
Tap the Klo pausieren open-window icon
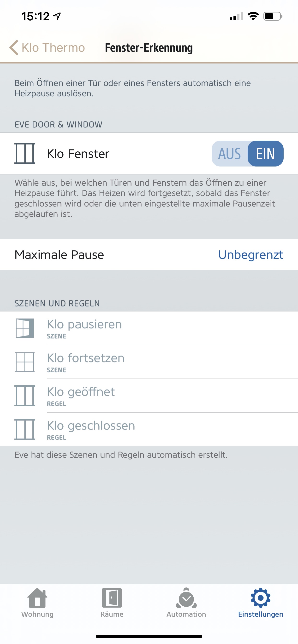[25, 328]
